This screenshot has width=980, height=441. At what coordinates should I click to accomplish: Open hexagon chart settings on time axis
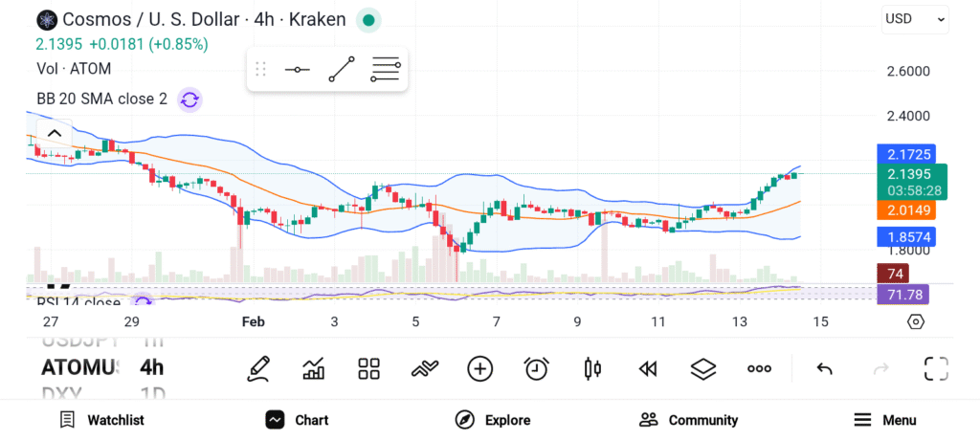pyautogui.click(x=915, y=321)
